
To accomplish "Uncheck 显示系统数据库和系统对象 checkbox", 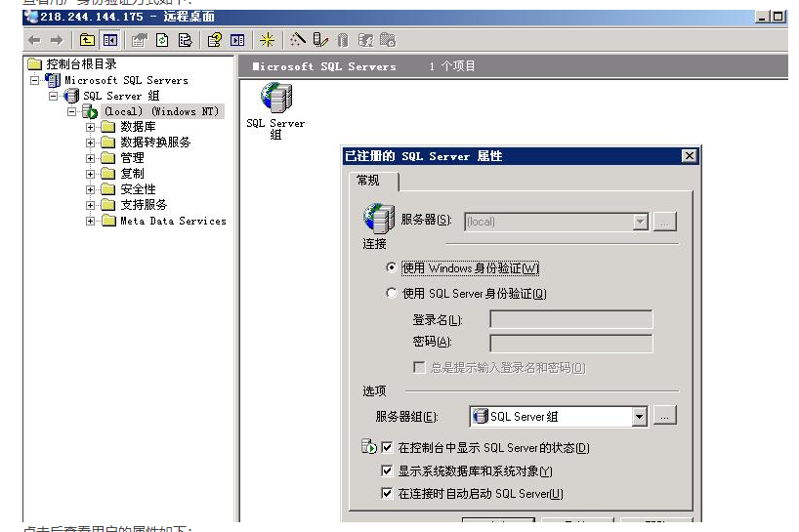I will coord(388,471).
